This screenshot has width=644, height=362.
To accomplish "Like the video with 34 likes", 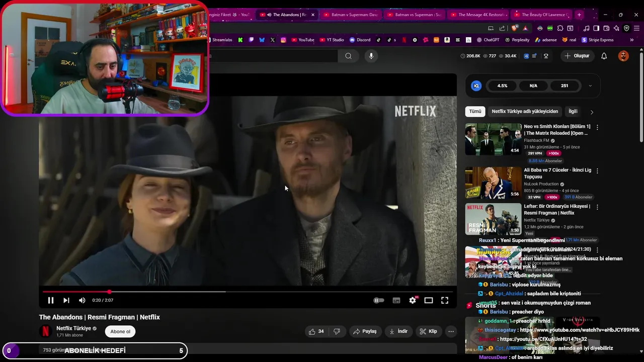I will coord(316,331).
